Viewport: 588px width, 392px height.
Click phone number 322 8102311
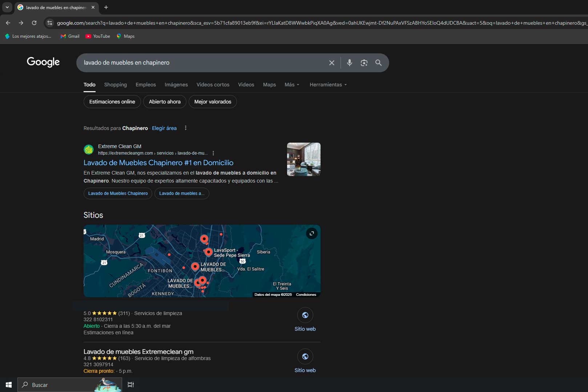click(98, 320)
